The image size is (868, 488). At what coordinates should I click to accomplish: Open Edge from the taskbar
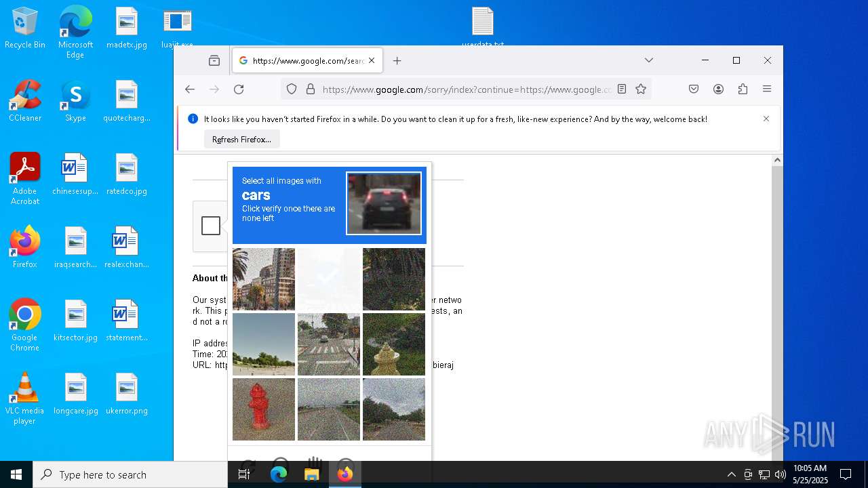click(279, 474)
